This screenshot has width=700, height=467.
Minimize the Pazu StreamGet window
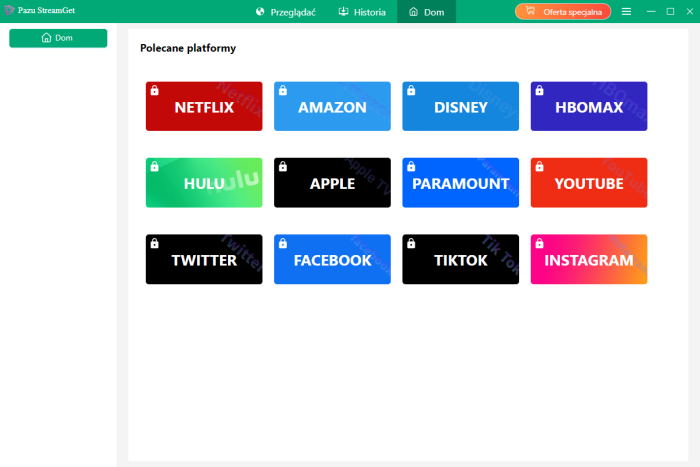[651, 11]
